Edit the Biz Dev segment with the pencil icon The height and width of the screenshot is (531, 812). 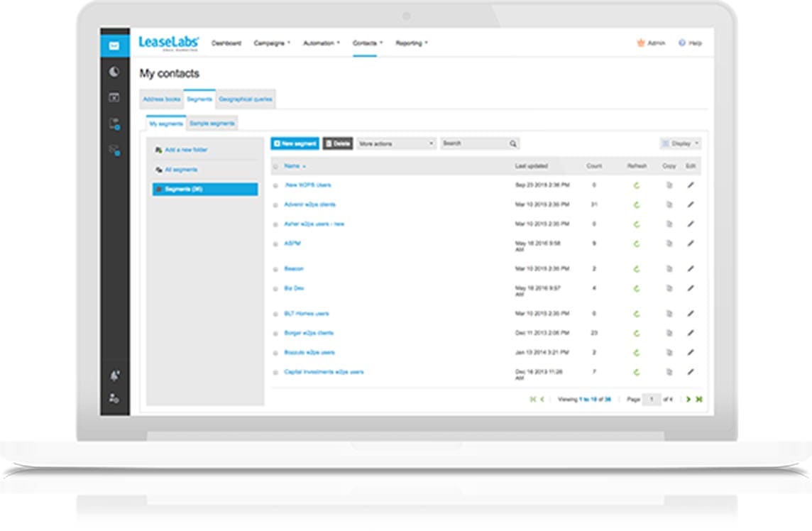691,288
